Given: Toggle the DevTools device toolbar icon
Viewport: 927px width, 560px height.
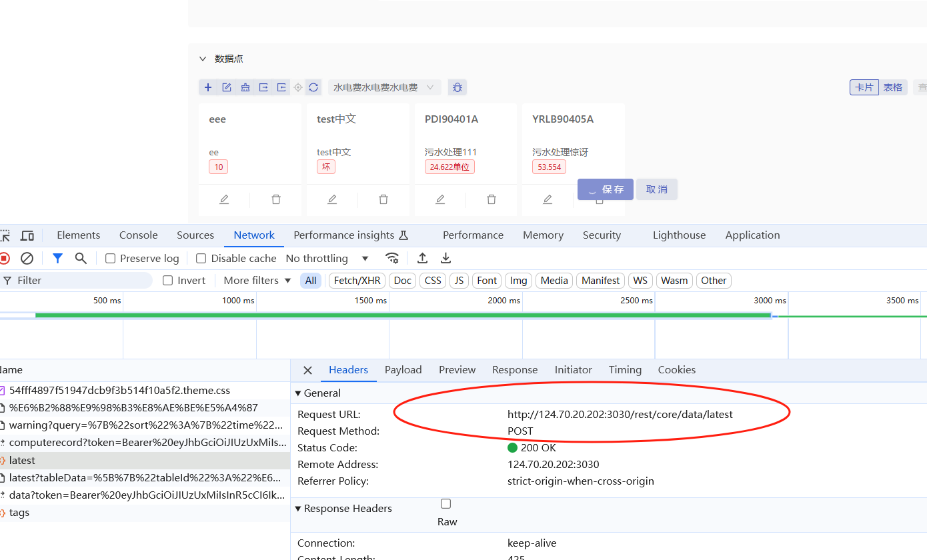Looking at the screenshot, I should [27, 235].
